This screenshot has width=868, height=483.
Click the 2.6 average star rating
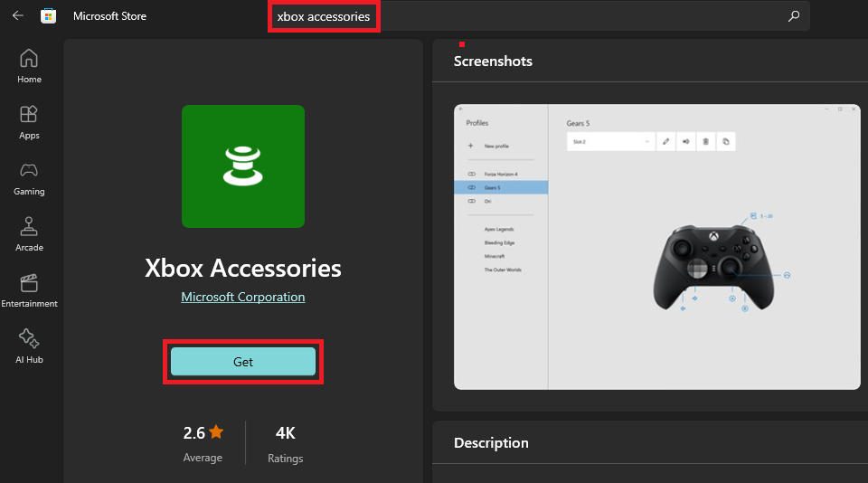203,433
